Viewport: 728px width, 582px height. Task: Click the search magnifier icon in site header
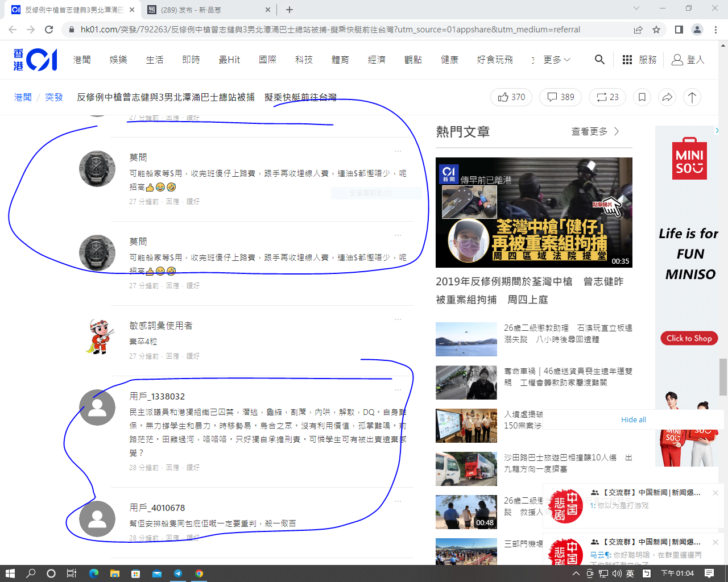point(599,59)
